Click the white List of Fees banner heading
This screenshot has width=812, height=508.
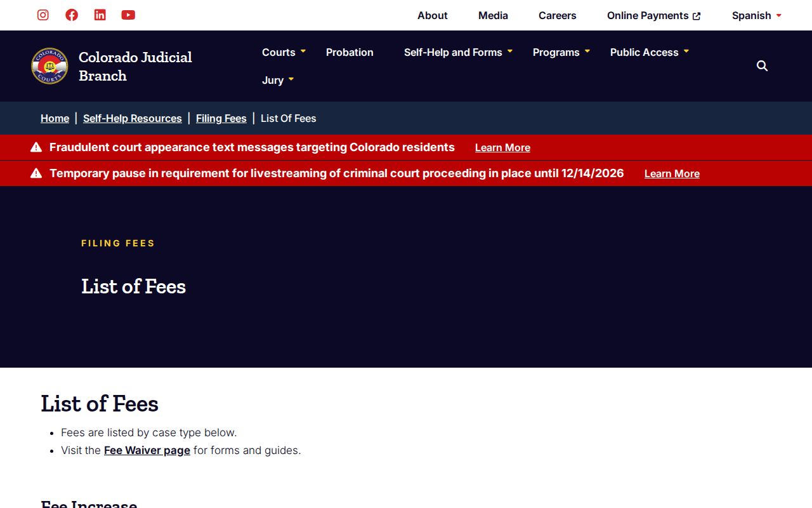[x=133, y=286]
